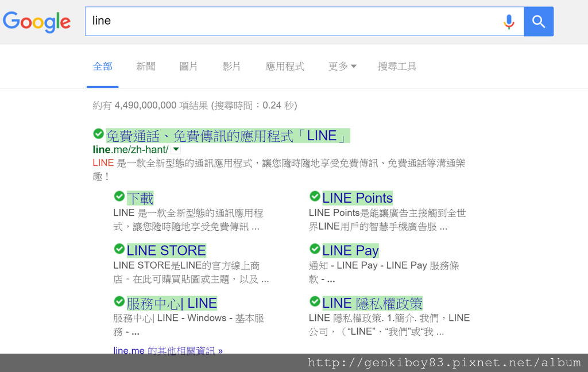Switch to the 圖片 tab
This screenshot has height=372, width=588.
pyautogui.click(x=188, y=67)
